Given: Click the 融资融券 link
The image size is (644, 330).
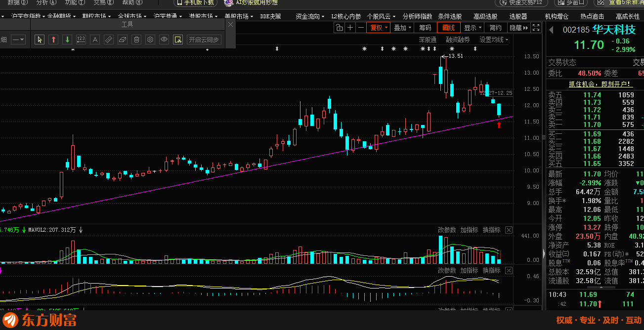Looking at the screenshot, I should tap(458, 40).
